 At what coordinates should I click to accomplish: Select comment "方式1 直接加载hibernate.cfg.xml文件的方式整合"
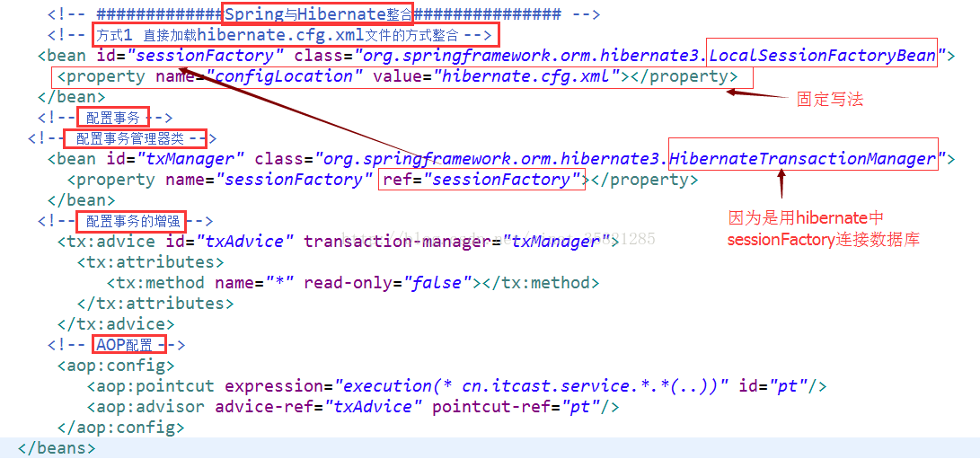click(278, 34)
